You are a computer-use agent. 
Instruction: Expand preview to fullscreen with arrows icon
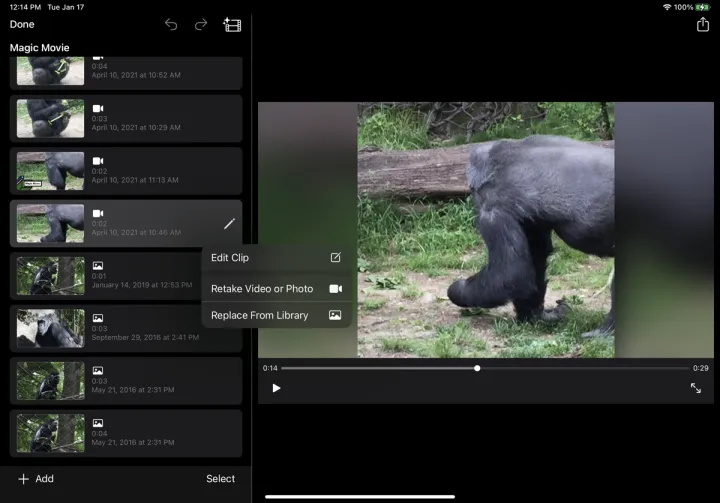point(696,388)
